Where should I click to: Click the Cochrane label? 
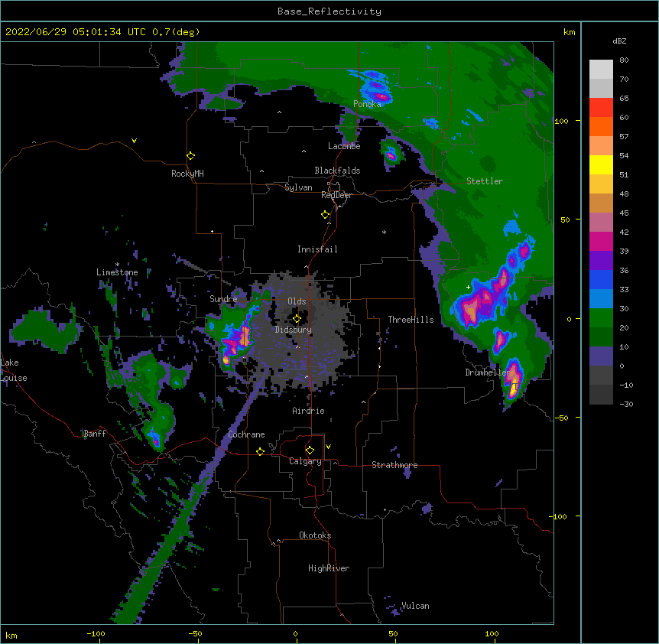(246, 434)
